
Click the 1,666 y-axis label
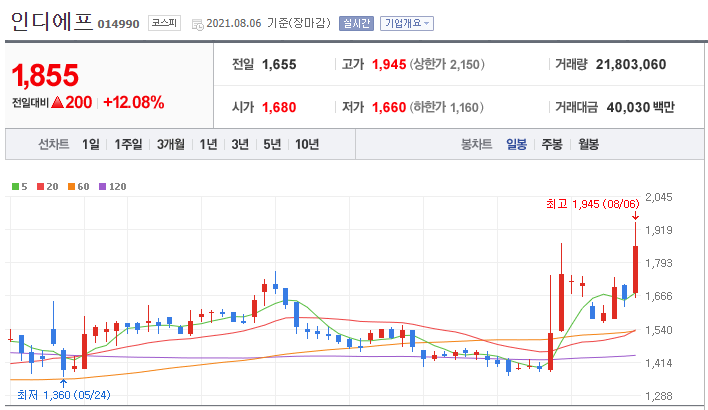[x=659, y=296]
